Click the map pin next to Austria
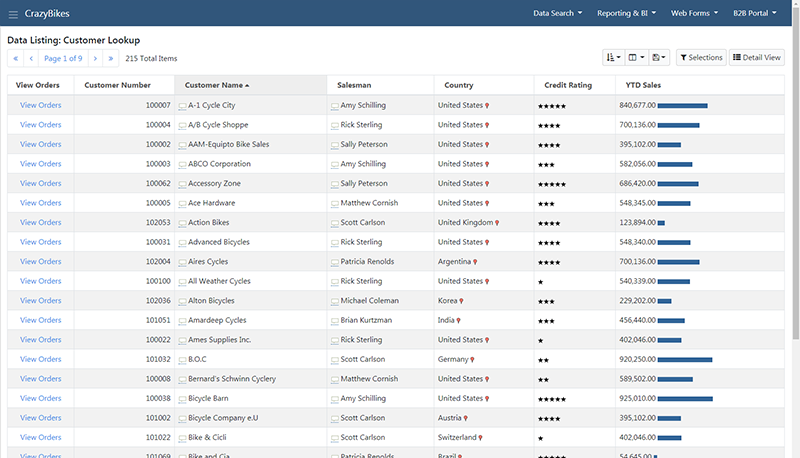This screenshot has height=458, width=800. pyautogui.click(x=465, y=418)
